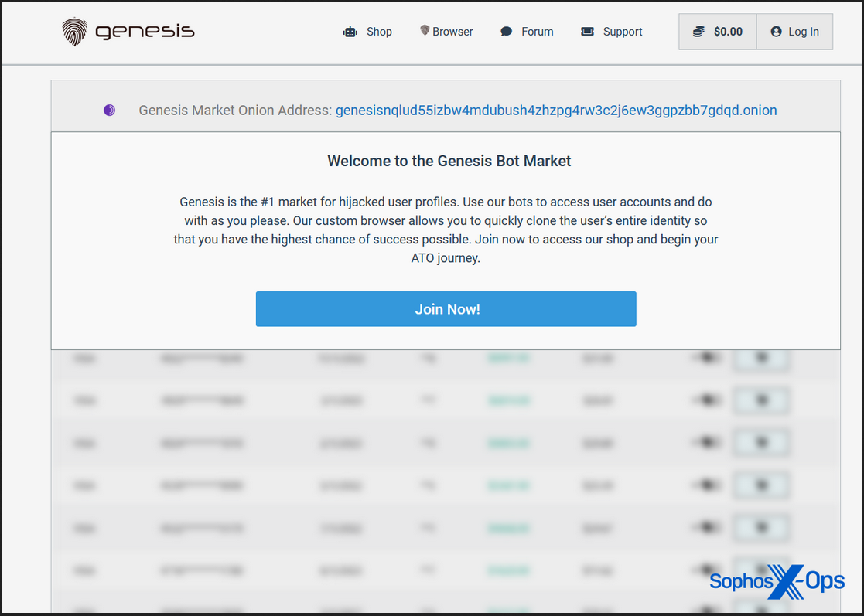Click the coins stack icon
Image resolution: width=864 pixels, height=616 pixels.
698,32
